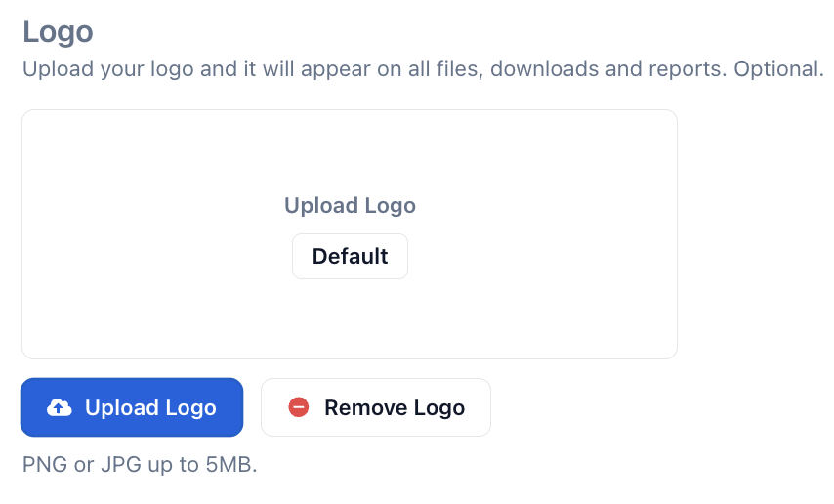The height and width of the screenshot is (504, 834).
Task: Click "Upload Logo" label on blue button
Action: (x=150, y=407)
